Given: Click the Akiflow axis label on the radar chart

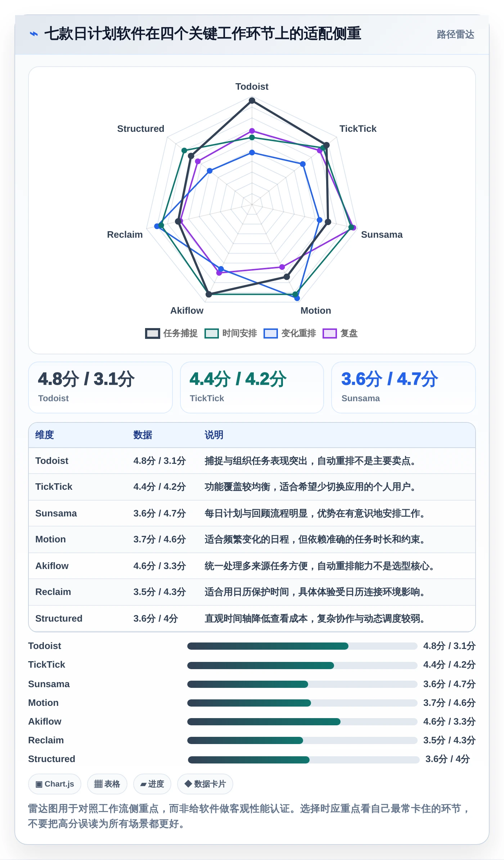Looking at the screenshot, I should (187, 311).
